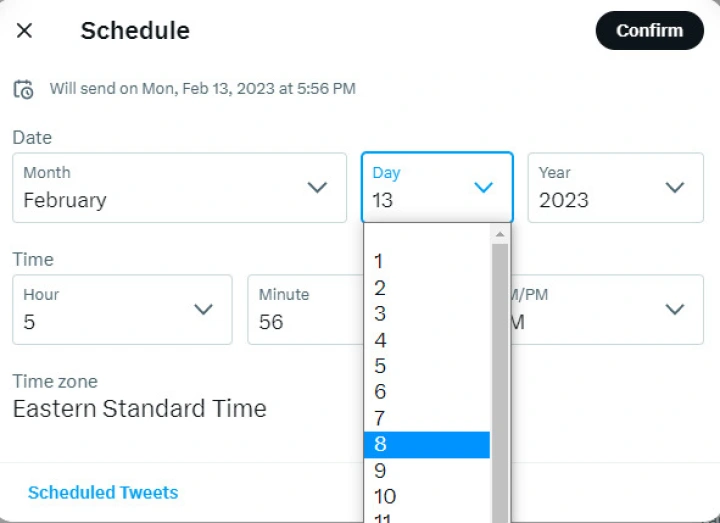This screenshot has width=720, height=523.
Task: Select day 10 from the list
Action: [x=427, y=496]
